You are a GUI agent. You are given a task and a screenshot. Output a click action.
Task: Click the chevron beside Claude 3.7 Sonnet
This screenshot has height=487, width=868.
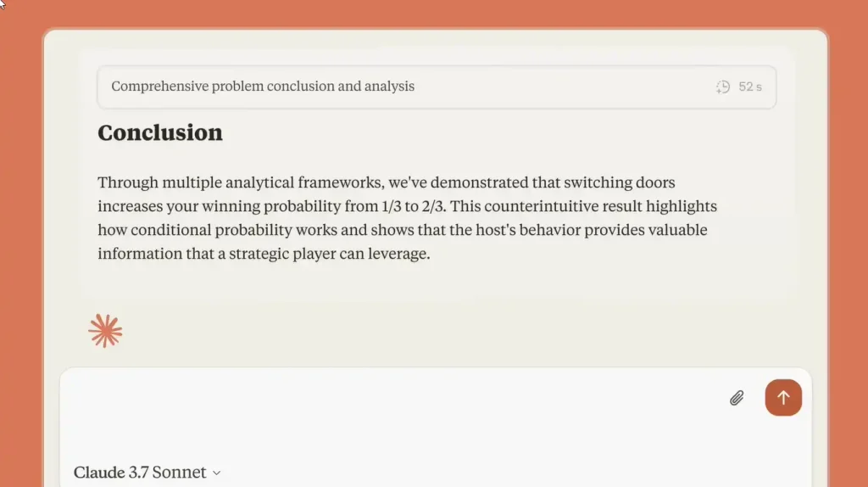coord(216,473)
